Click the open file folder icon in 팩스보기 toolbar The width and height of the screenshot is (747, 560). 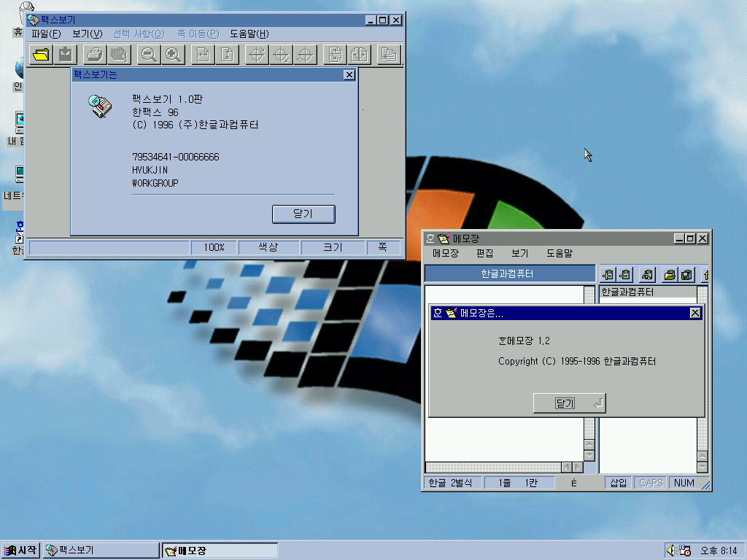[41, 55]
